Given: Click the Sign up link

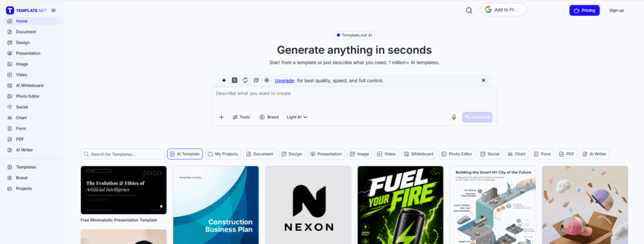Looking at the screenshot, I should coord(616,10).
